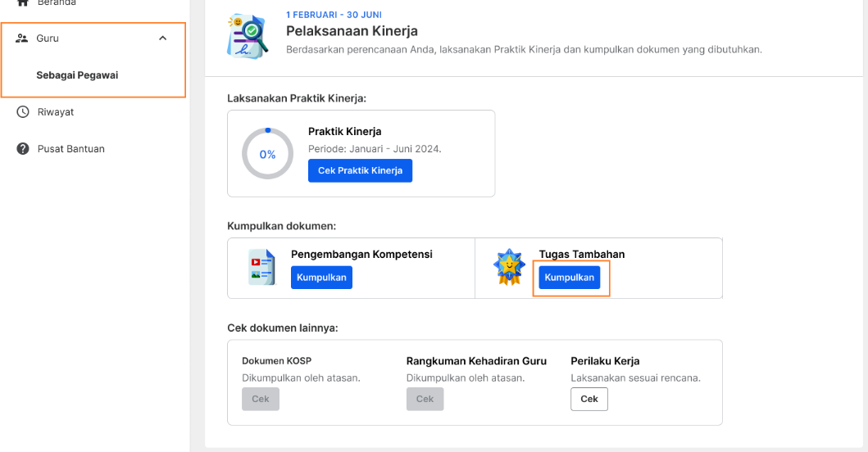The width and height of the screenshot is (868, 452).
Task: Click Cek Praktik Kinerja button
Action: [361, 170]
